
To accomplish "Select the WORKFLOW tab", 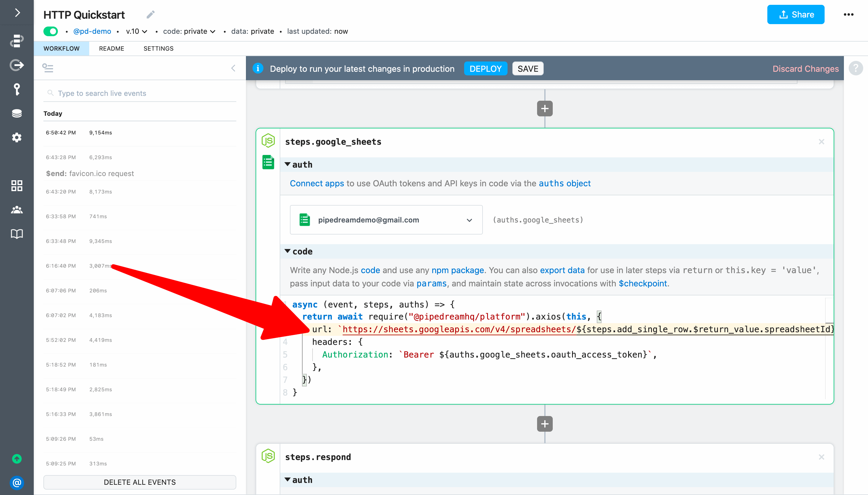I will pyautogui.click(x=62, y=48).
